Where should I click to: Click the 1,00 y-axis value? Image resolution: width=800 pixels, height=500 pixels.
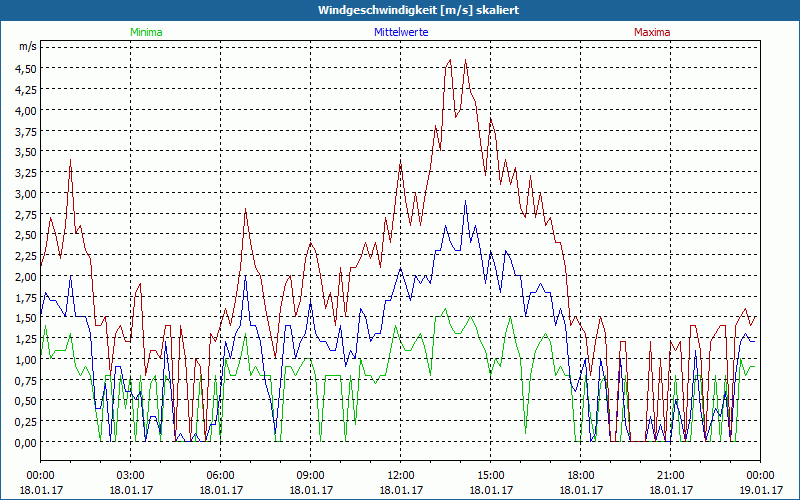28,360
